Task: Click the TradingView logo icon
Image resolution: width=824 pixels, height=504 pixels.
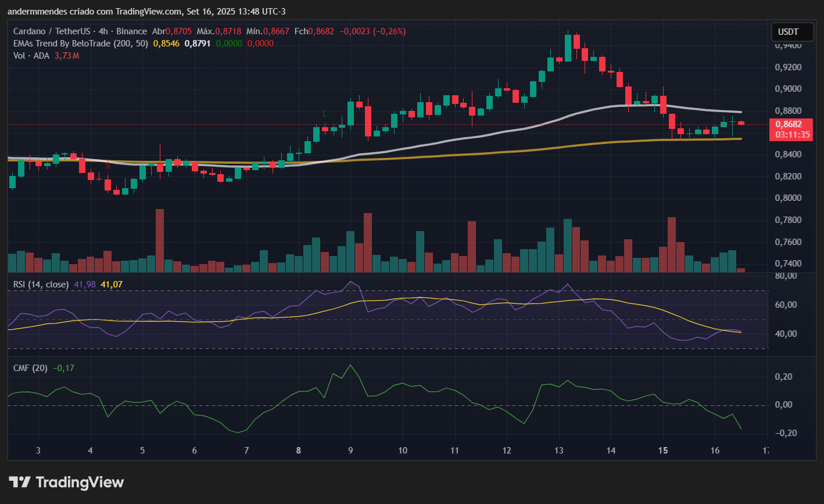Action: click(x=20, y=482)
